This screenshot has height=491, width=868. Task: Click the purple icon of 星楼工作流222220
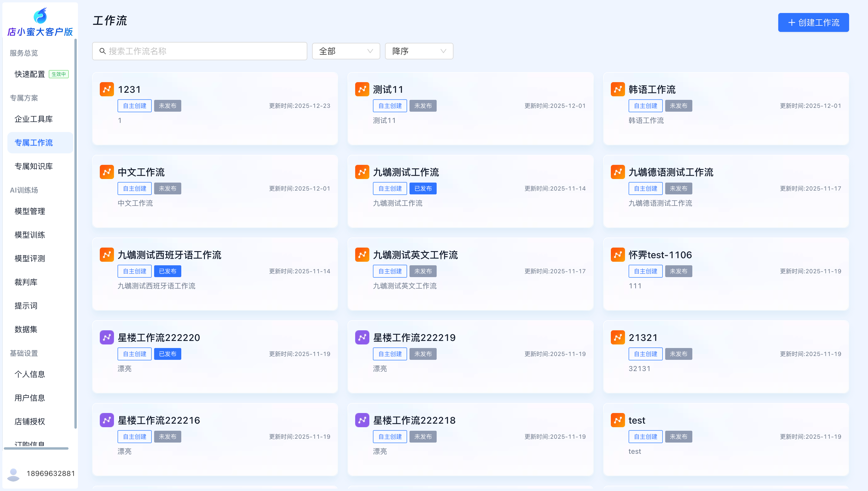point(107,337)
